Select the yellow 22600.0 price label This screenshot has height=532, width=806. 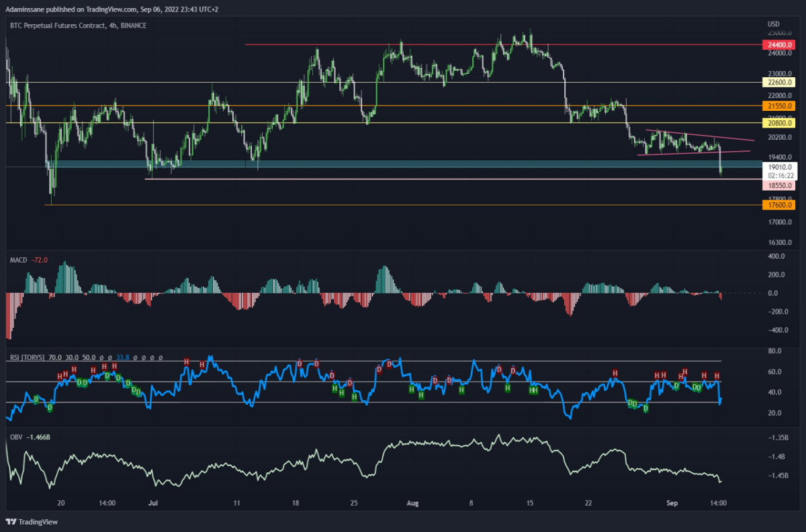point(779,82)
